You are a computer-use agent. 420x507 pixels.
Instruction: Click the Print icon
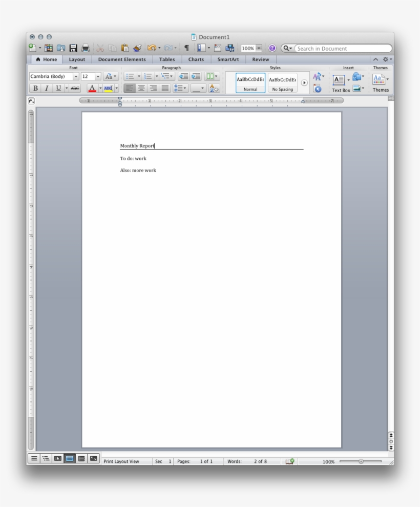[87, 47]
